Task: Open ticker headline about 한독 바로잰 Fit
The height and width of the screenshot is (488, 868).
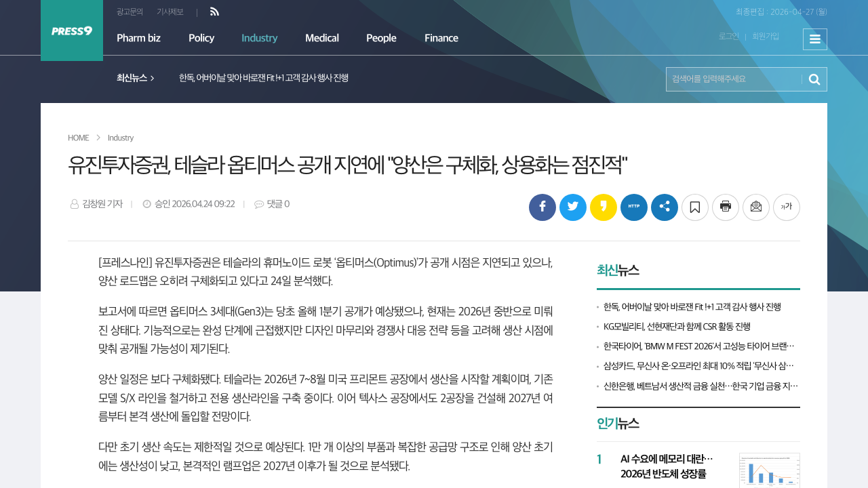Action: pyautogui.click(x=264, y=78)
